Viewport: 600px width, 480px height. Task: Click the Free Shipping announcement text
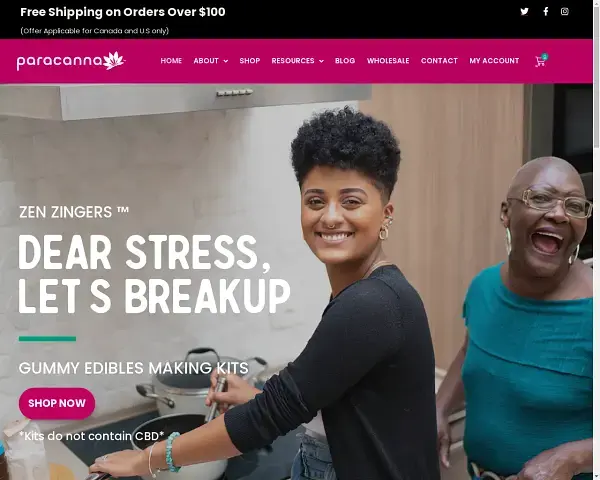coord(123,12)
